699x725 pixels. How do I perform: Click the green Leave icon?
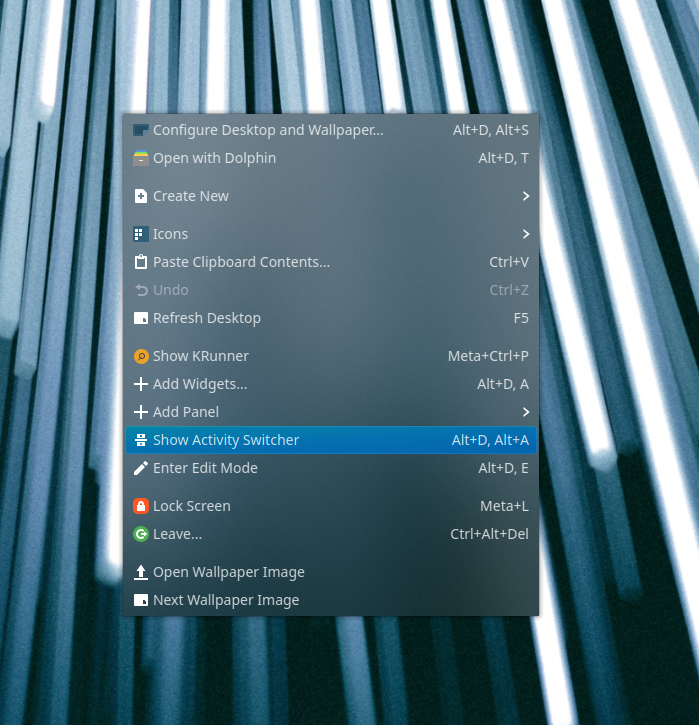click(141, 534)
